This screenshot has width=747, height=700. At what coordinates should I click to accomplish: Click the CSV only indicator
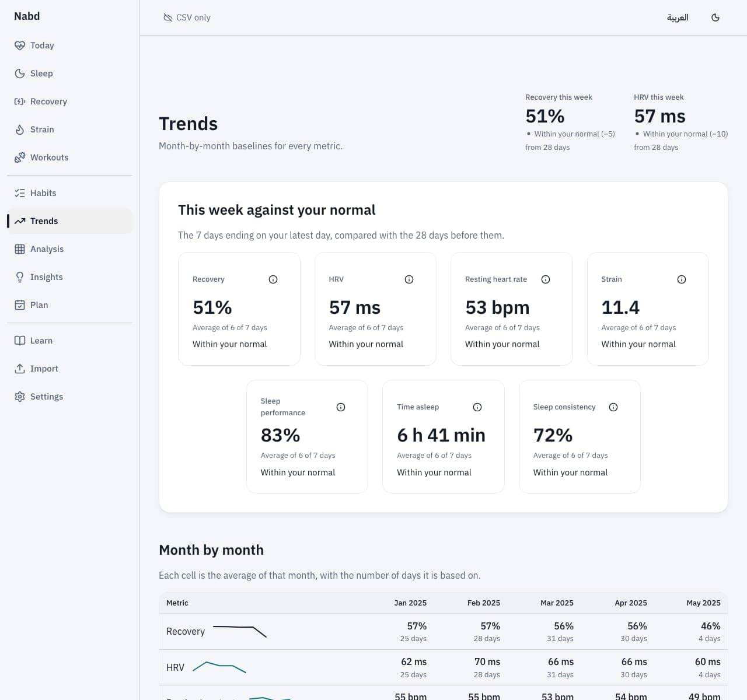[x=187, y=17]
